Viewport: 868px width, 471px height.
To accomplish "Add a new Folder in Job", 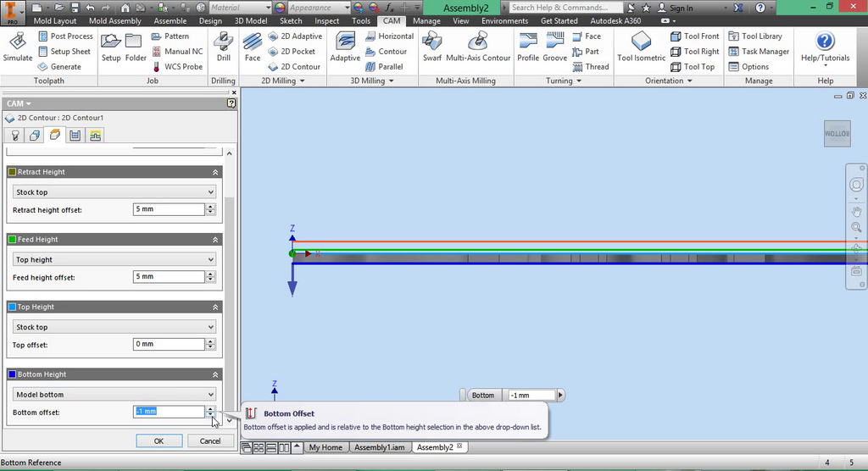I will pos(135,47).
